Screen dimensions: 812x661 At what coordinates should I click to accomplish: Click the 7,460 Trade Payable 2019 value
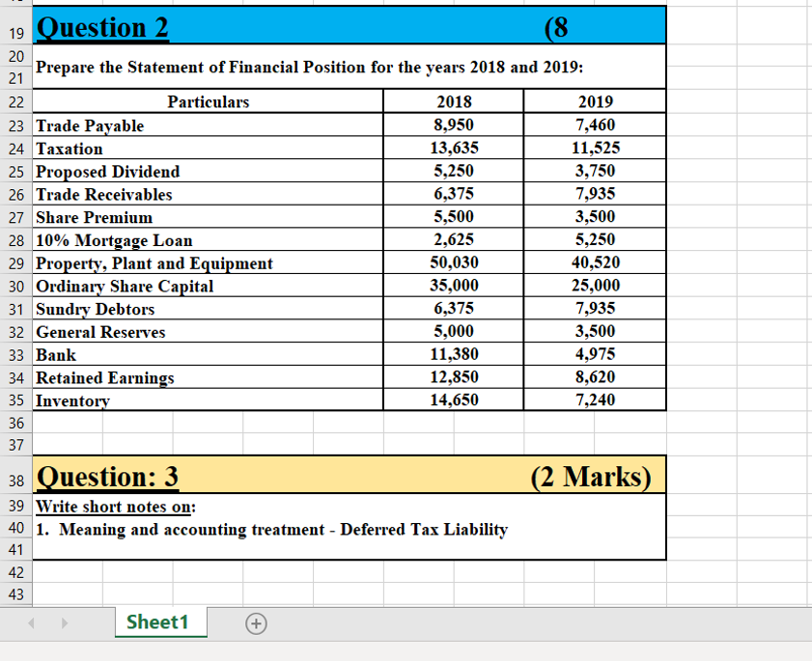(x=595, y=124)
